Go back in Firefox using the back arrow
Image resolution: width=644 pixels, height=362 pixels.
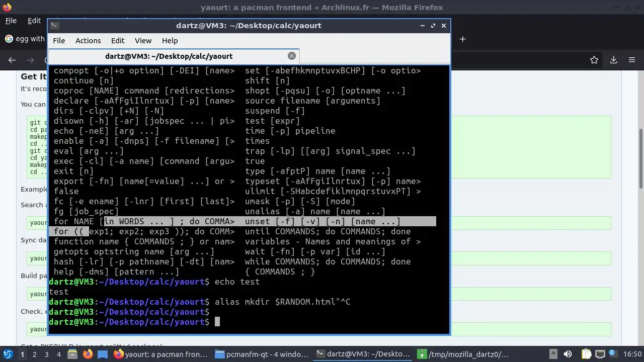click(12, 60)
